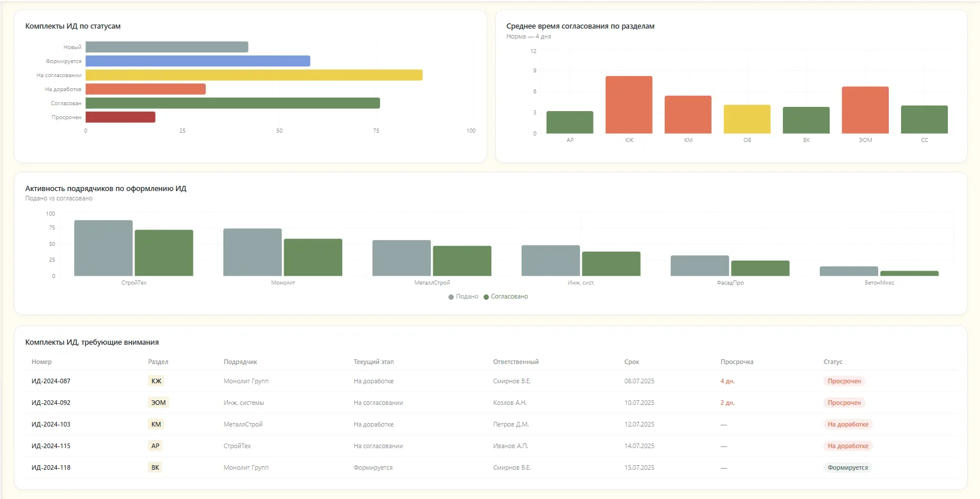
Task: Select the yellow ОВ bar in approval time chart
Action: click(x=747, y=119)
